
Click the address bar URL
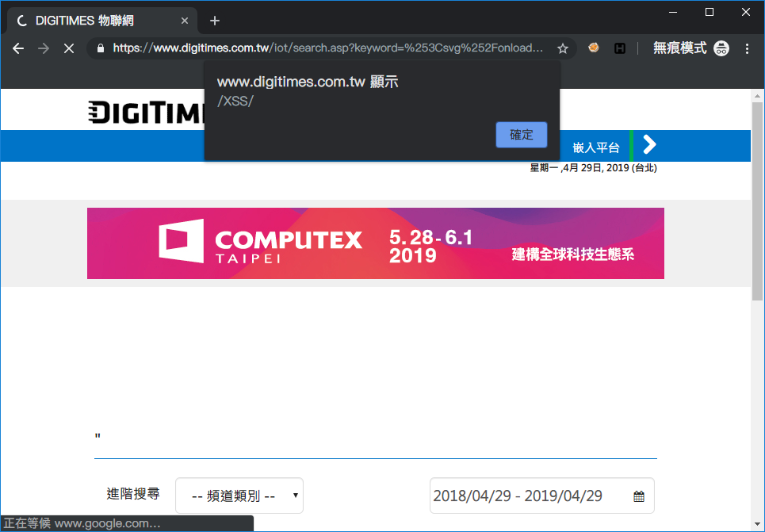[328, 48]
